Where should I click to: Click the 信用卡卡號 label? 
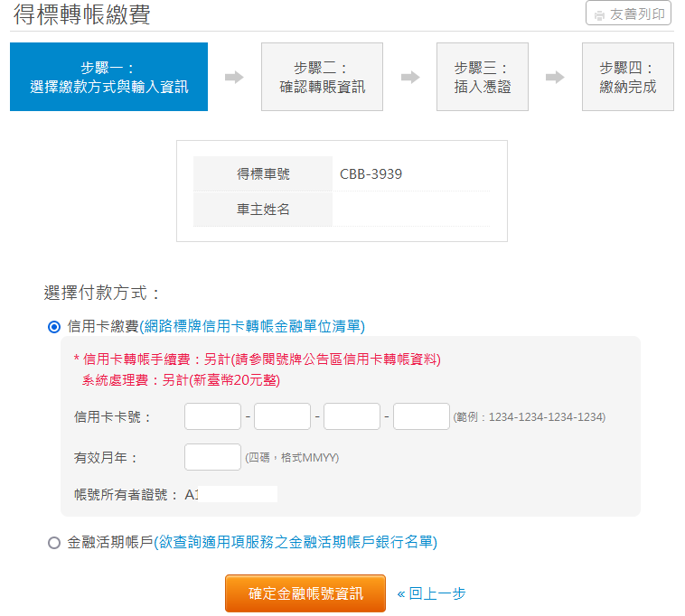[112, 417]
